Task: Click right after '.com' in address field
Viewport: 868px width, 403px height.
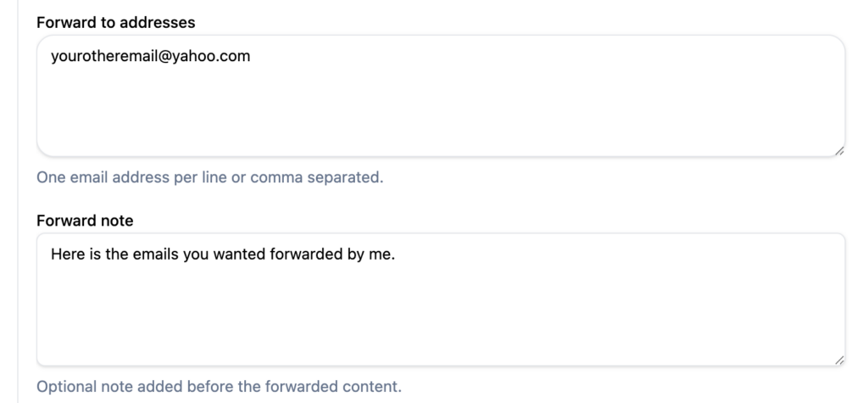Action: (251, 59)
